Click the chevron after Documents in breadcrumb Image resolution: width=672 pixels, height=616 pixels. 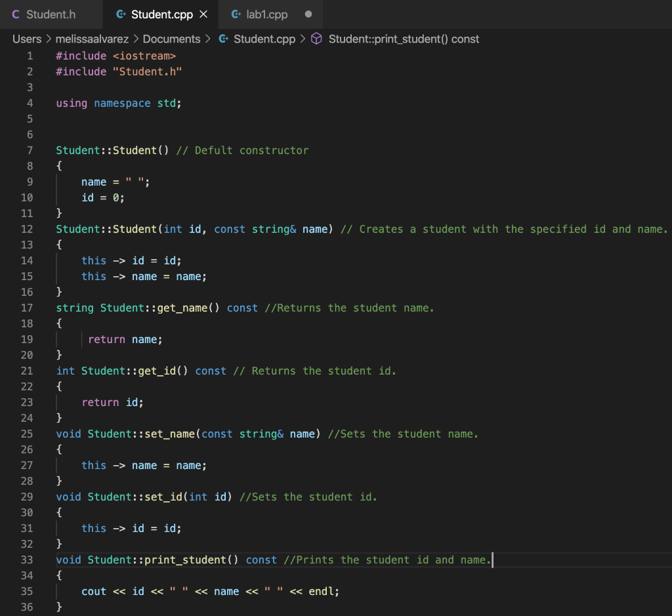[208, 39]
